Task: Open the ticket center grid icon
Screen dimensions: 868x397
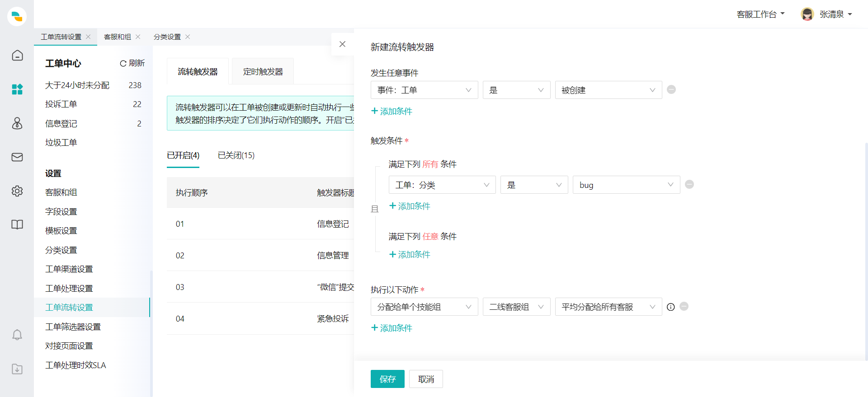Action: [x=17, y=89]
